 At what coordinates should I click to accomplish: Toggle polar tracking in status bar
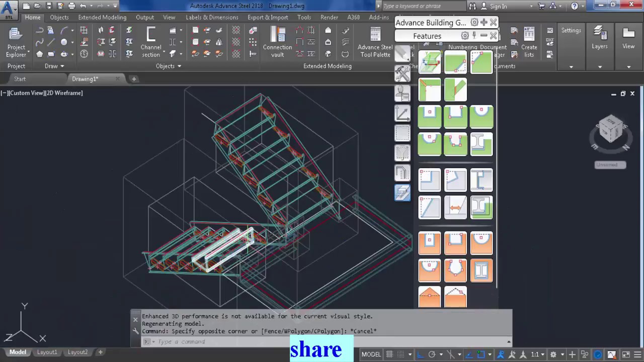[x=432, y=354]
